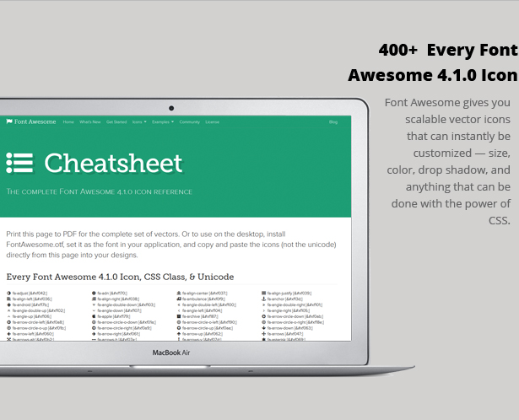
Task: Open the Get Started page link
Action: 116,121
